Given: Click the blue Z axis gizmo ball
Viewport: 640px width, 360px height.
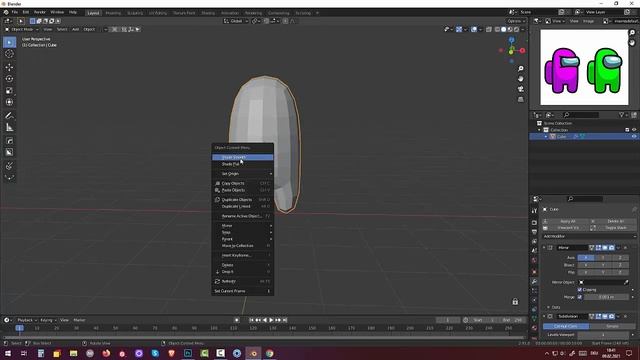Looking at the screenshot, I should pos(512,40).
